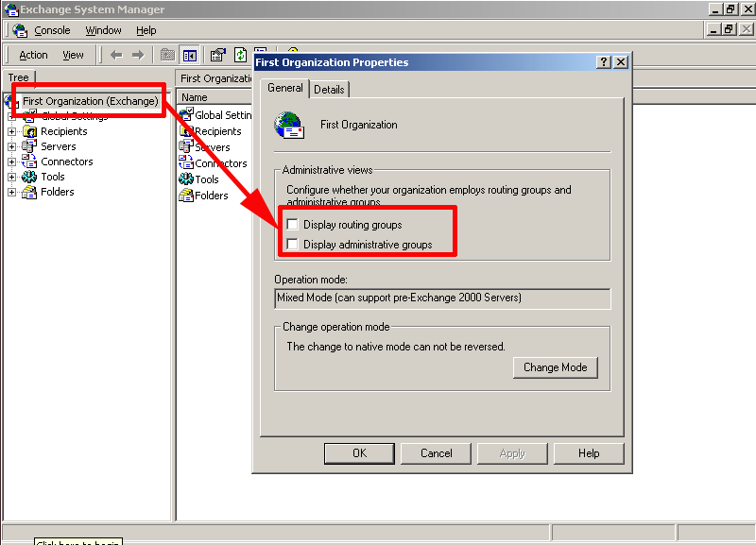756x545 pixels.
Task: Click the Apply button
Action: (x=512, y=453)
